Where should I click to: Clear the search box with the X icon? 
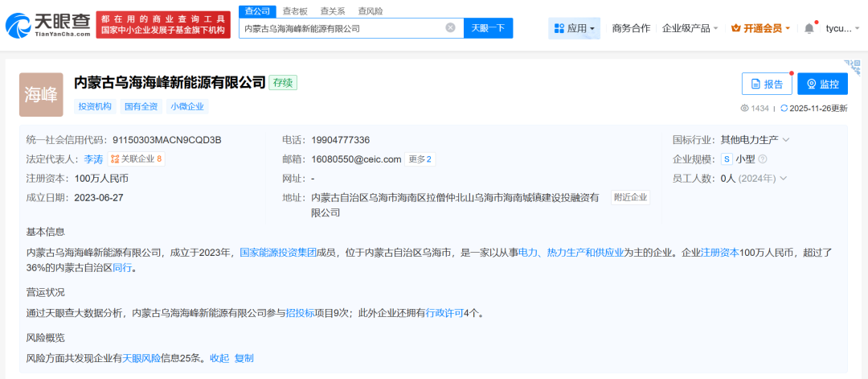451,27
